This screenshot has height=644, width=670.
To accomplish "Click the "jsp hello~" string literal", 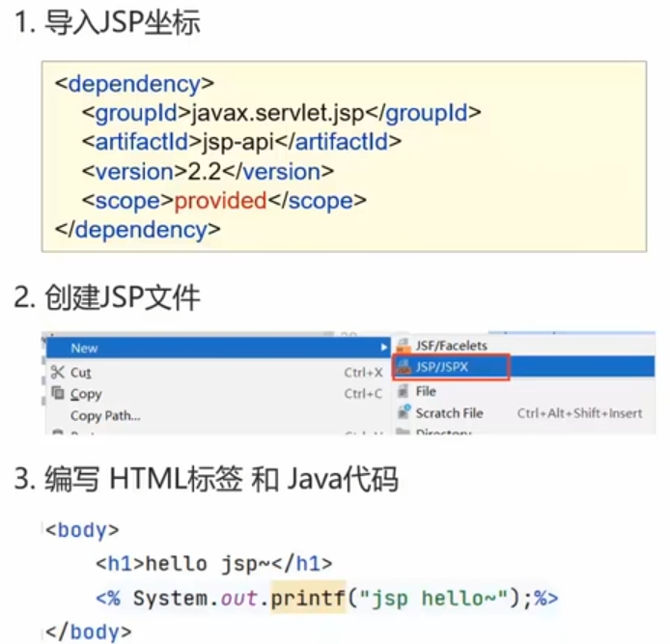I will click(x=433, y=598).
